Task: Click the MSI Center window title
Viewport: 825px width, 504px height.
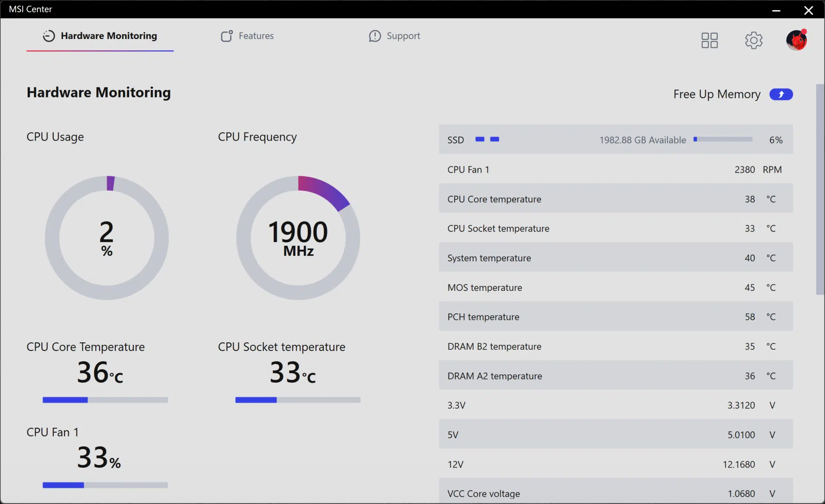Action: coord(31,9)
